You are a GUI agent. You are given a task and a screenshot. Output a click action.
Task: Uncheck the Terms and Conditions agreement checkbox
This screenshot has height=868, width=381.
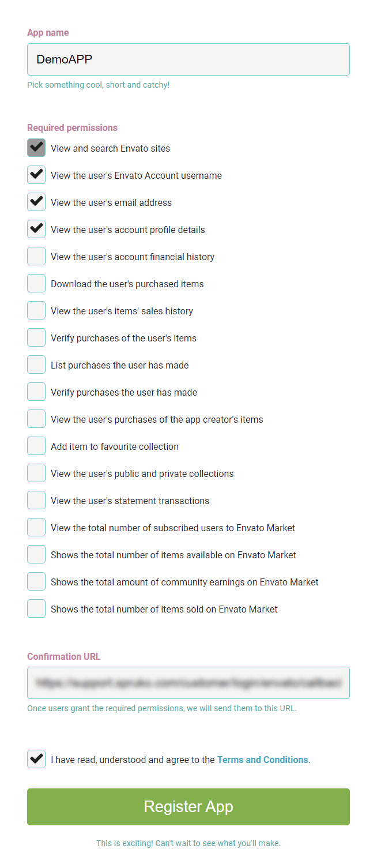point(36,760)
